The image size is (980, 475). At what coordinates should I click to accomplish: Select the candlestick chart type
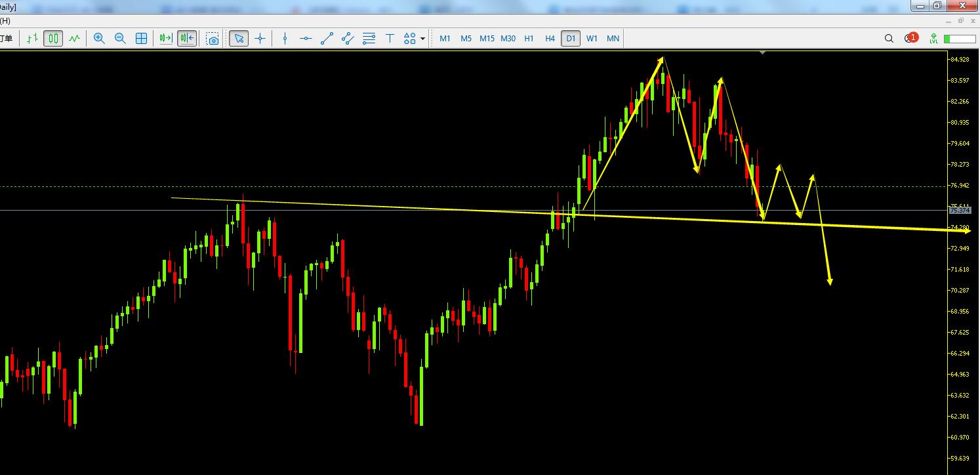53,39
